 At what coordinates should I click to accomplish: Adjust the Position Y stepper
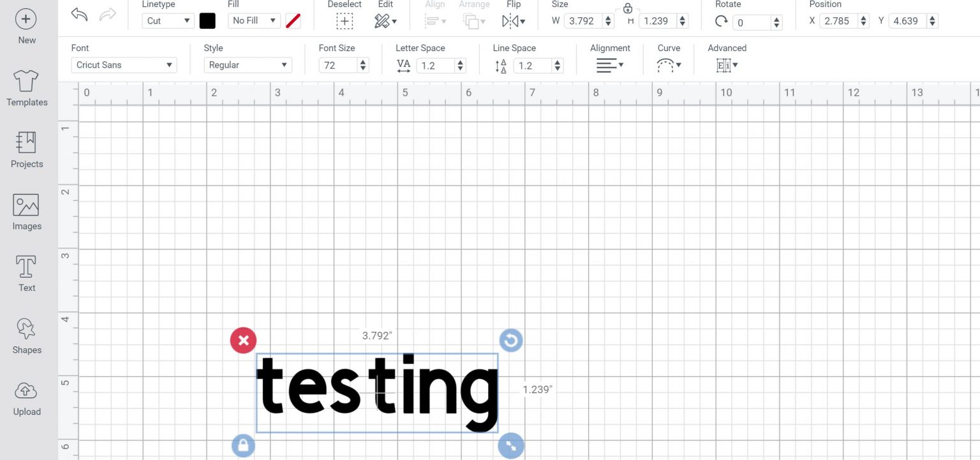pyautogui.click(x=933, y=21)
